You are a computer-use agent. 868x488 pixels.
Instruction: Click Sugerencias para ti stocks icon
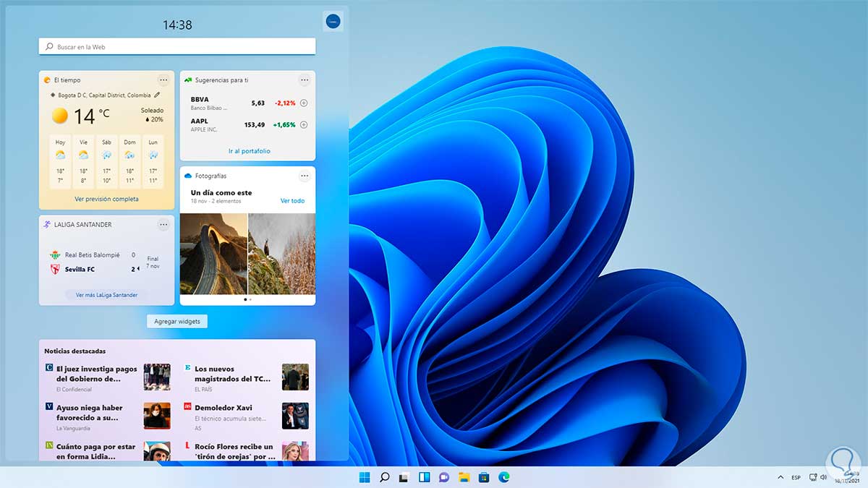(x=188, y=80)
